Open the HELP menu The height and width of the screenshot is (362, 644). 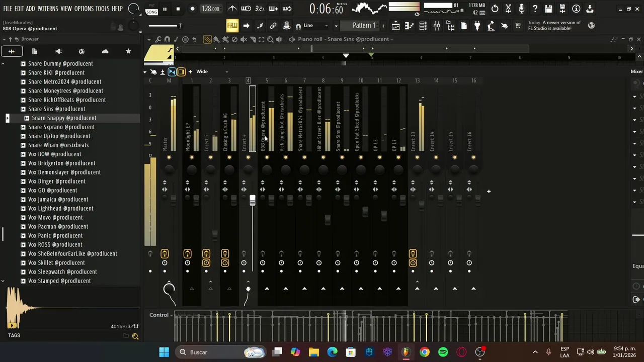(x=117, y=9)
